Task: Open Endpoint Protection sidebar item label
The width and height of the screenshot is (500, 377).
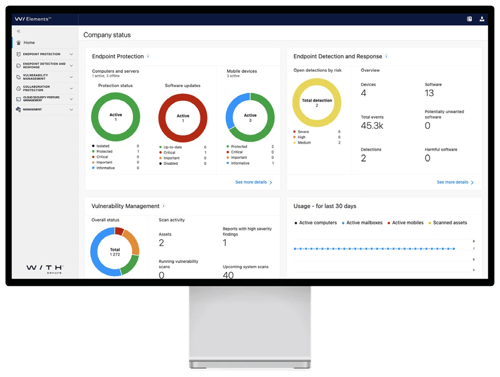Action: pyautogui.click(x=41, y=54)
